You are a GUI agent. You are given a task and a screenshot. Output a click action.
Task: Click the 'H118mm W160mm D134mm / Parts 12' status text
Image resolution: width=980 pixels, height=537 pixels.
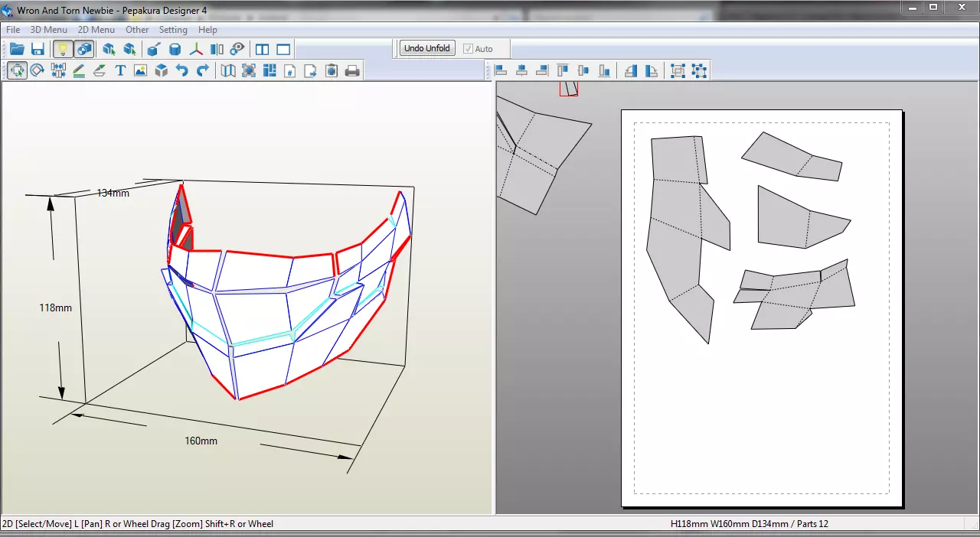[749, 524]
